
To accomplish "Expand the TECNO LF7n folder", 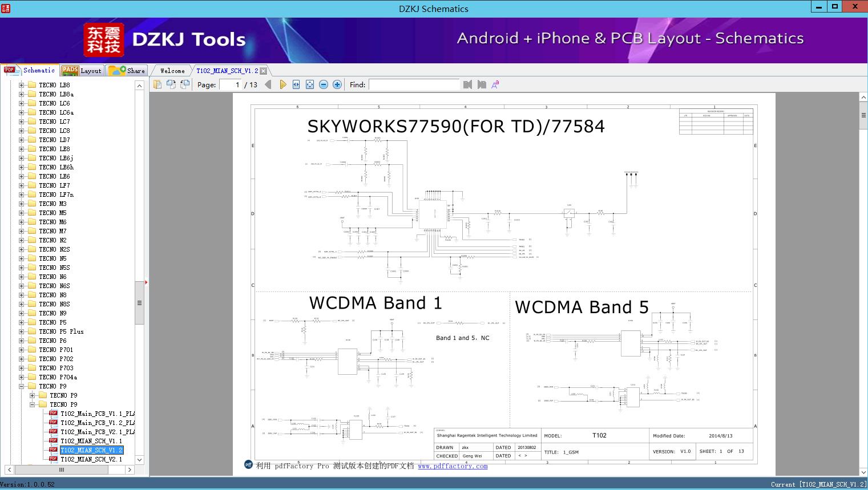I will coord(22,195).
